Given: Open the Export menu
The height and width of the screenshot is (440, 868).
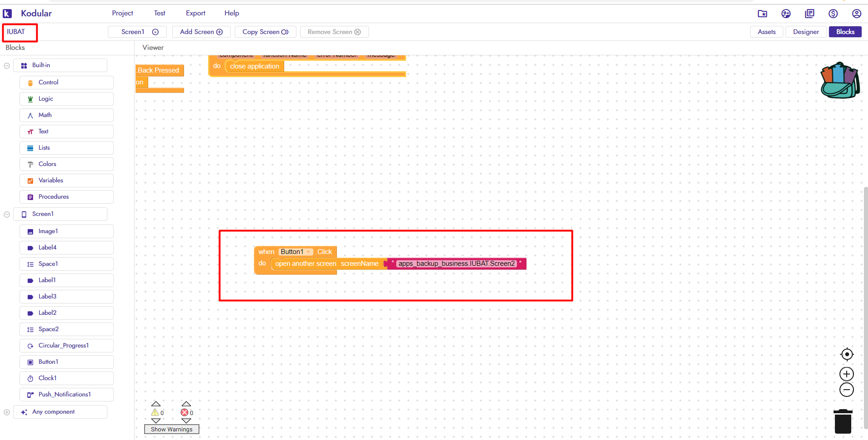Looking at the screenshot, I should 195,13.
